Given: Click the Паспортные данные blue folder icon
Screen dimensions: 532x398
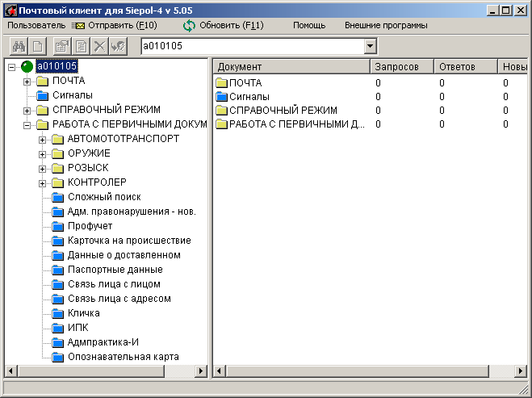Looking at the screenshot, I should pos(57,270).
